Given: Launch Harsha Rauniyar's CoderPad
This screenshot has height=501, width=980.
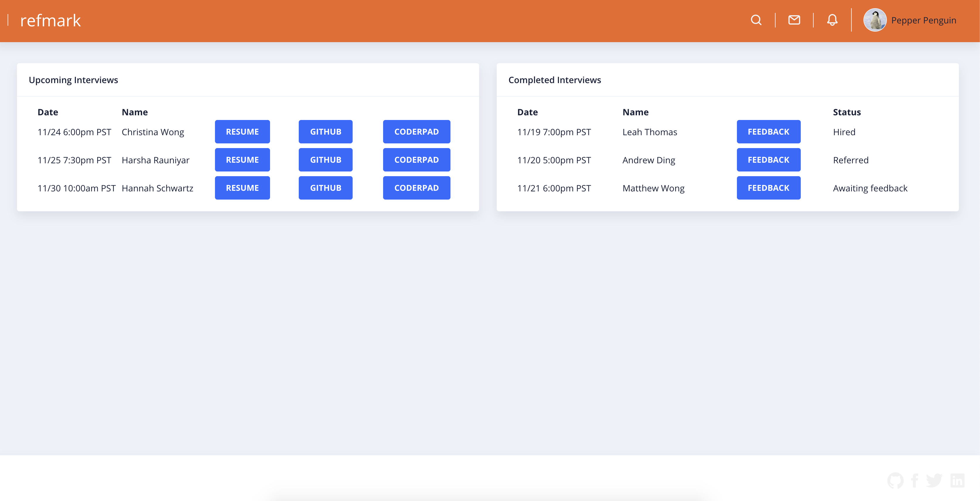Looking at the screenshot, I should pyautogui.click(x=416, y=160).
